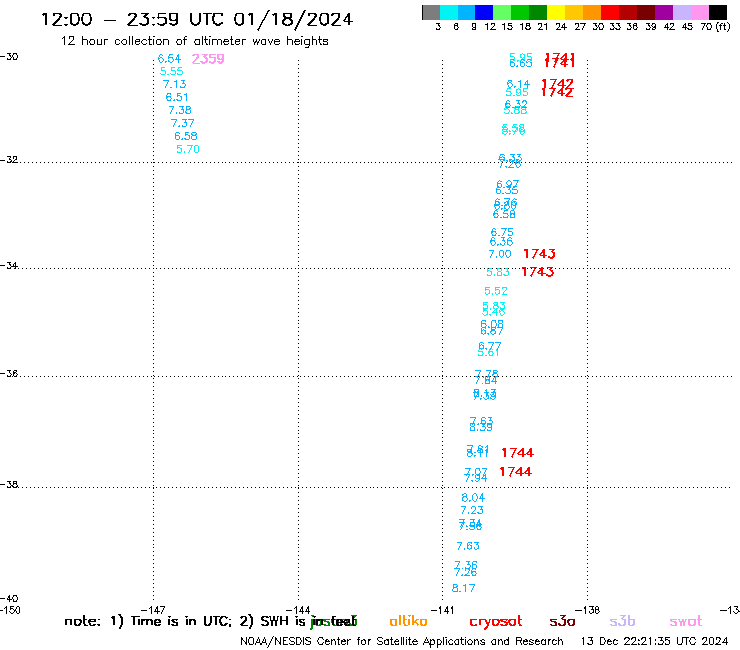Image resolution: width=740 pixels, height=650 pixels.
Task: Click the '12:00 – 23:59 UTC 01/18/2024' title
Action: [197, 20]
